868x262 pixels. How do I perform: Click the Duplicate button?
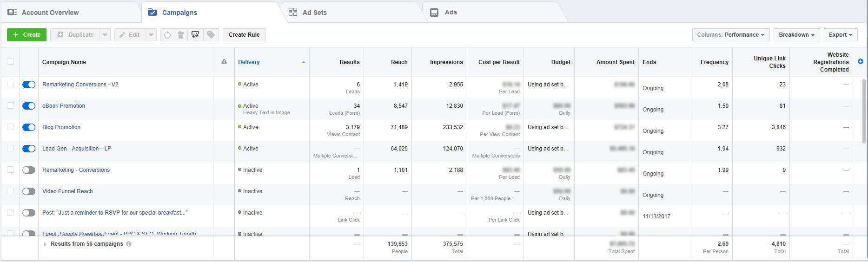[x=74, y=35]
